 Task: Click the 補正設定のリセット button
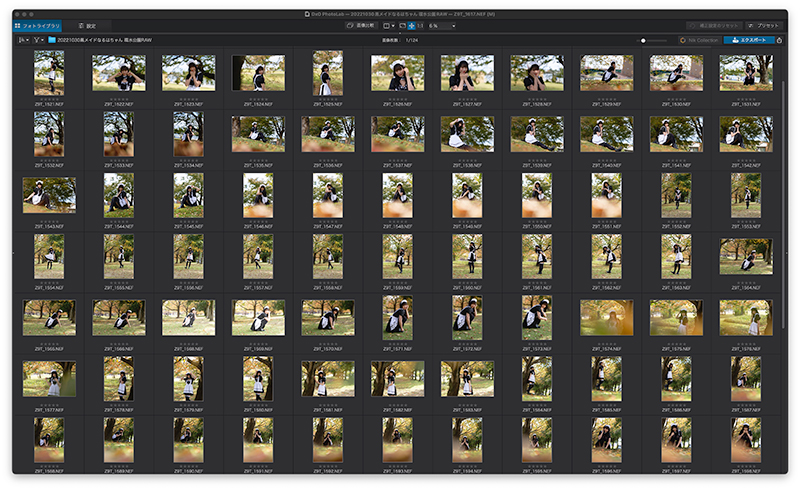(714, 26)
